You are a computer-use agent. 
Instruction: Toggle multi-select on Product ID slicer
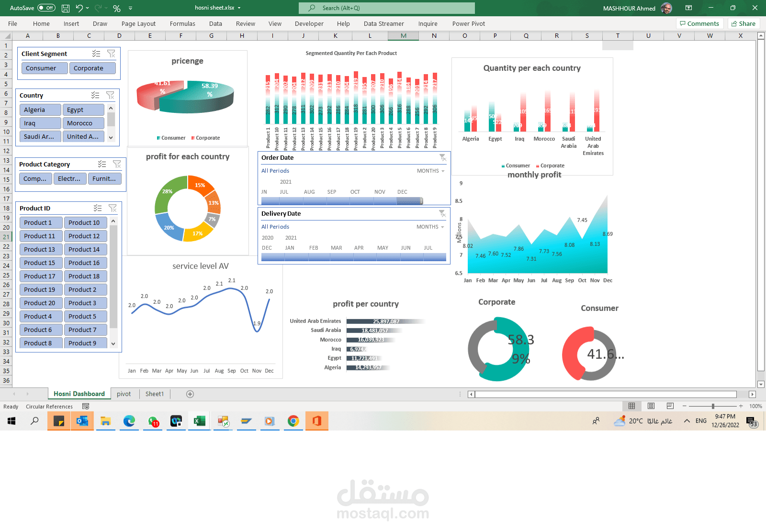tap(98, 208)
